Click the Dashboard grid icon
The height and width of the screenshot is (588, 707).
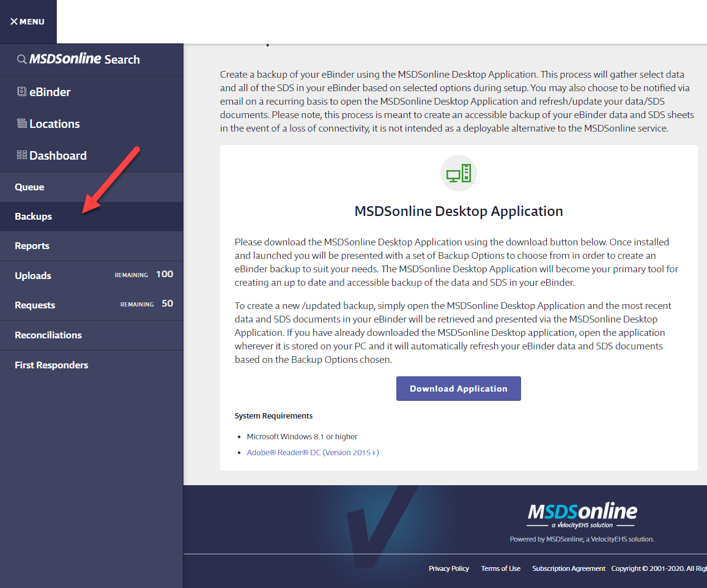pos(21,155)
